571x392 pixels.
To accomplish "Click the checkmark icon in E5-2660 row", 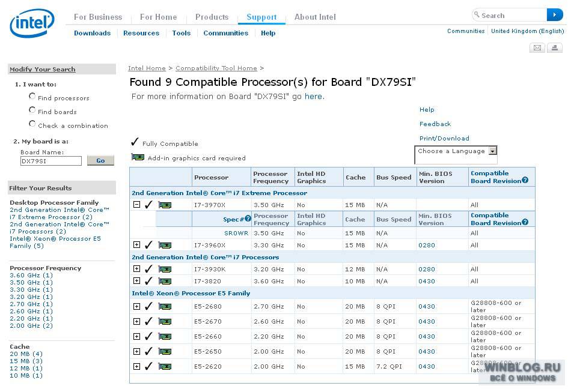I will (148, 336).
